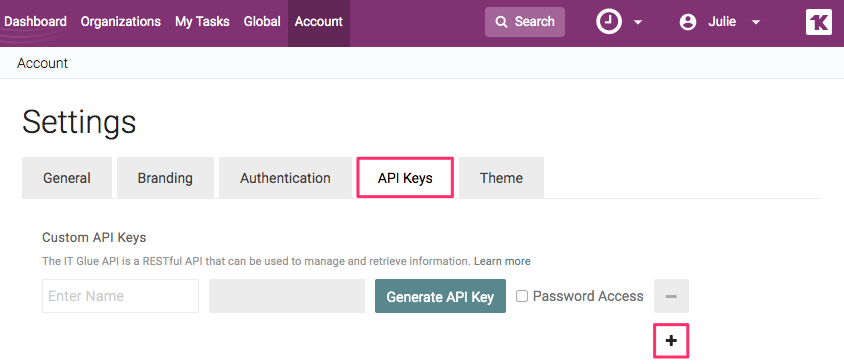844x364 pixels.
Task: Open the Branding tab
Action: pos(165,178)
